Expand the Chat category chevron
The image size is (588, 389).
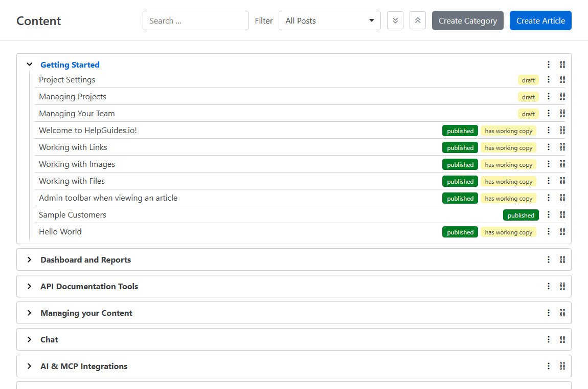pyautogui.click(x=30, y=339)
